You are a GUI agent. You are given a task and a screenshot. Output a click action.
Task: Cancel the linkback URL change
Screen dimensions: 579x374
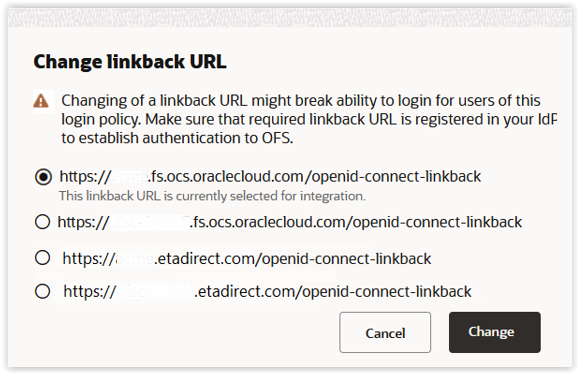(385, 332)
